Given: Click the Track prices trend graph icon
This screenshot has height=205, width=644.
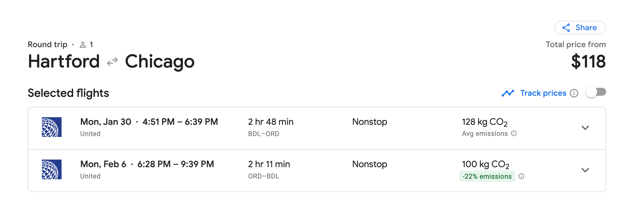Looking at the screenshot, I should [508, 93].
